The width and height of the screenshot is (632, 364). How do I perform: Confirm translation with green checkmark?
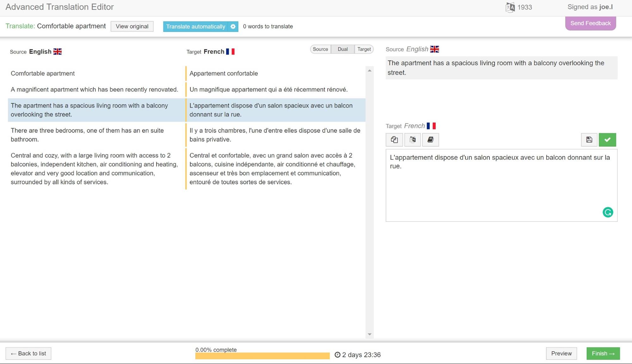607,140
